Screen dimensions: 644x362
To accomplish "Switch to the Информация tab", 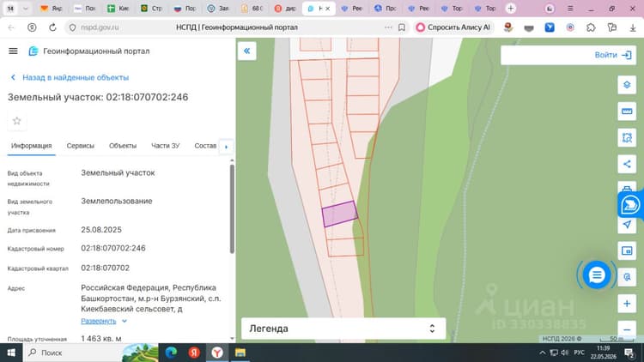I will point(31,146).
